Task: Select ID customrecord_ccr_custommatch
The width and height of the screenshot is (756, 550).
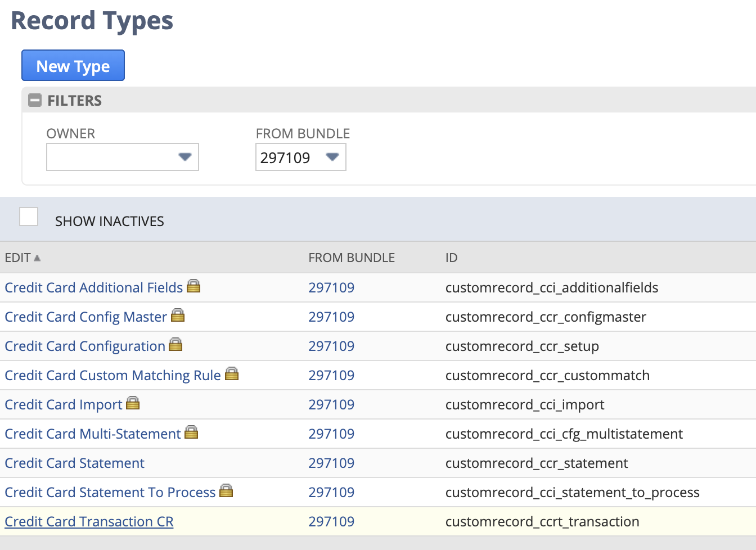Action: (547, 375)
